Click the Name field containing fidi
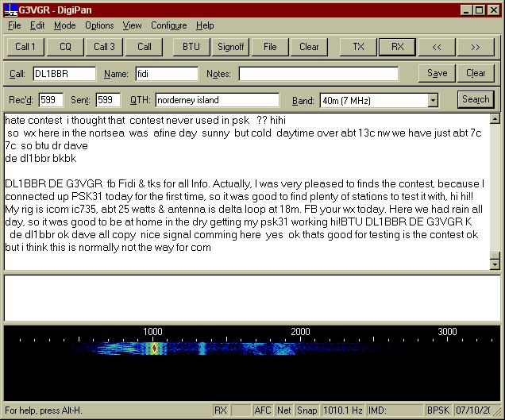This screenshot has width=505, height=420. pos(167,74)
